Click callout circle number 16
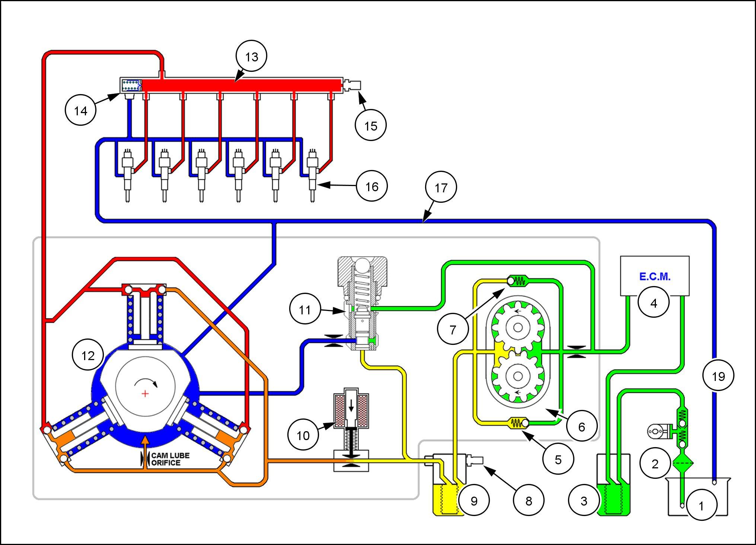The image size is (756, 545). click(x=372, y=186)
